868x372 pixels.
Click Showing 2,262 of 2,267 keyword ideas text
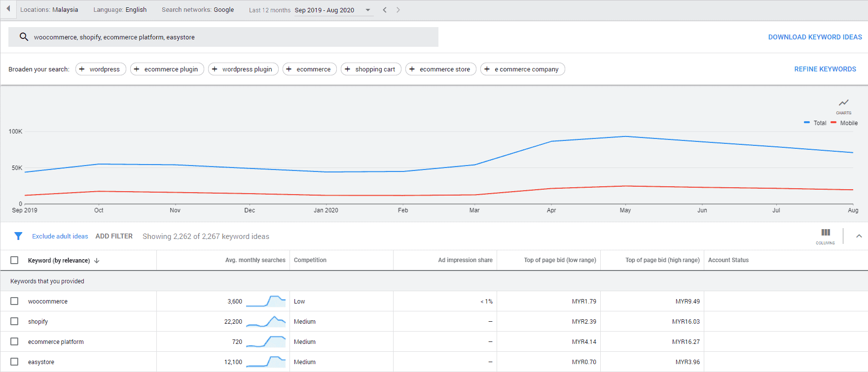click(206, 236)
